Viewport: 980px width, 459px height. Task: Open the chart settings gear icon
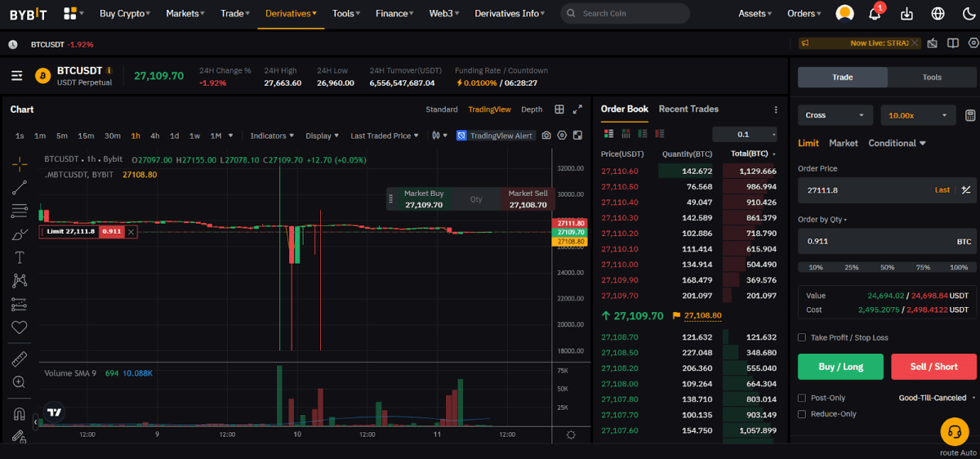point(563,136)
